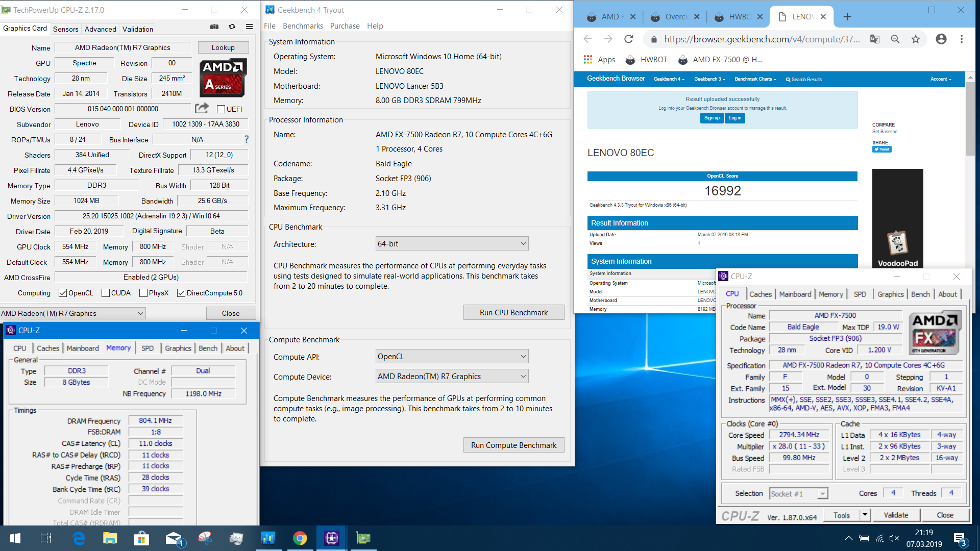Open Geekbench Purchase menu
980x551 pixels.
pos(345,26)
